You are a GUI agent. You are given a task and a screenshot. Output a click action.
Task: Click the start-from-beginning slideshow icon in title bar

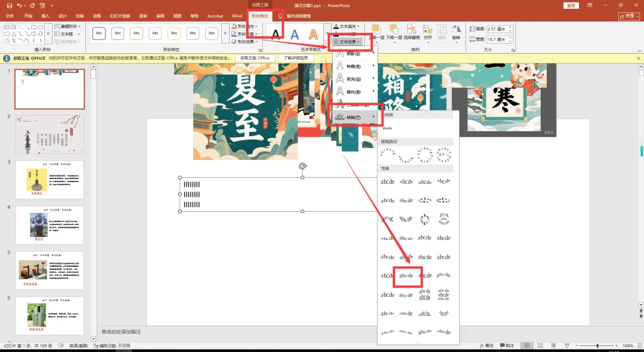point(42,6)
